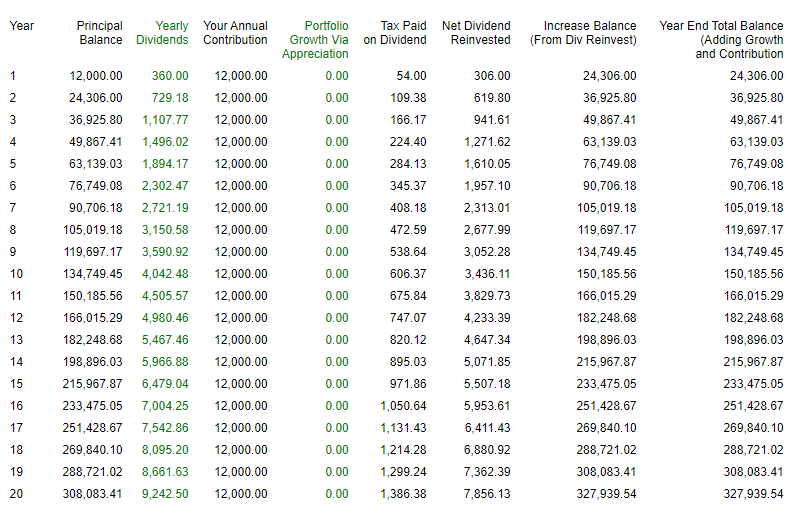Click the 'Year End Total Balance' header
Screen dimensions: 801x518
pos(721,40)
